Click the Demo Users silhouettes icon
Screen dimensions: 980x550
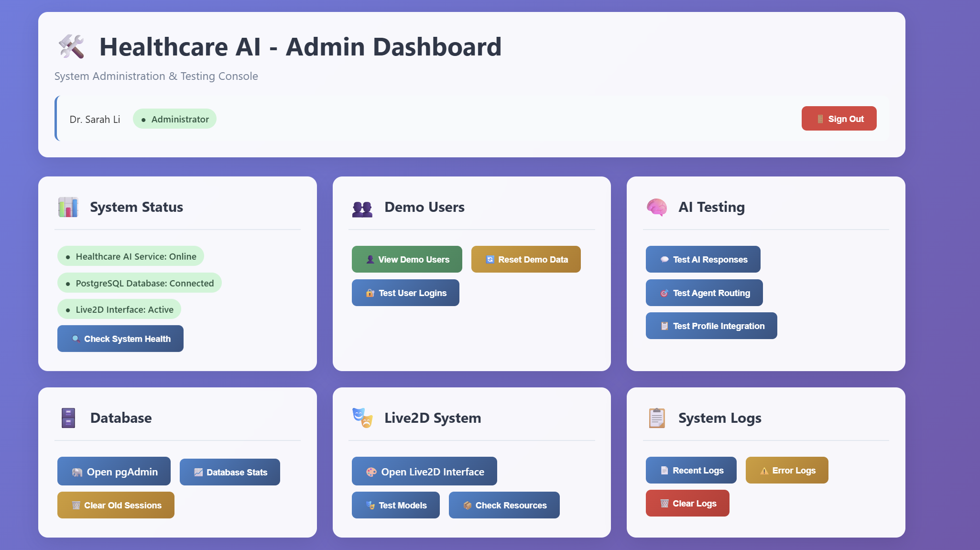362,209
